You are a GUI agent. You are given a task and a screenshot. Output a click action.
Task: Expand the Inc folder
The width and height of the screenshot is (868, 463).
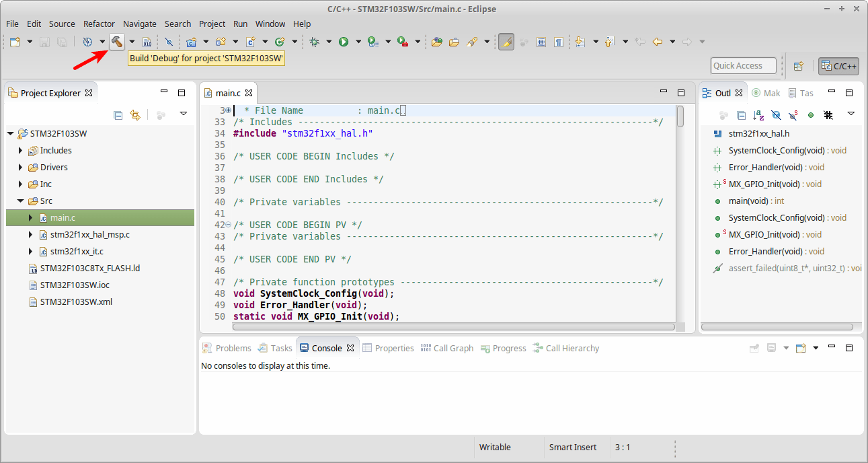pyautogui.click(x=21, y=184)
